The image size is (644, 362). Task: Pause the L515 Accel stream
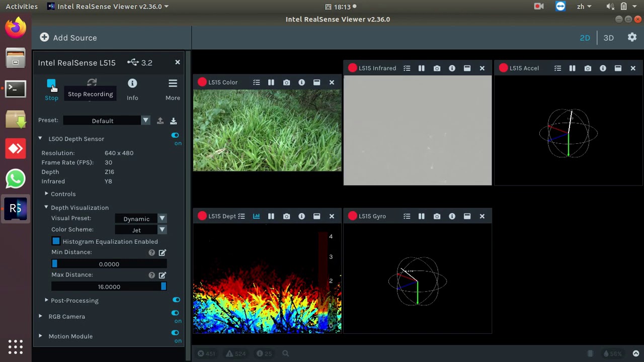[x=573, y=68]
